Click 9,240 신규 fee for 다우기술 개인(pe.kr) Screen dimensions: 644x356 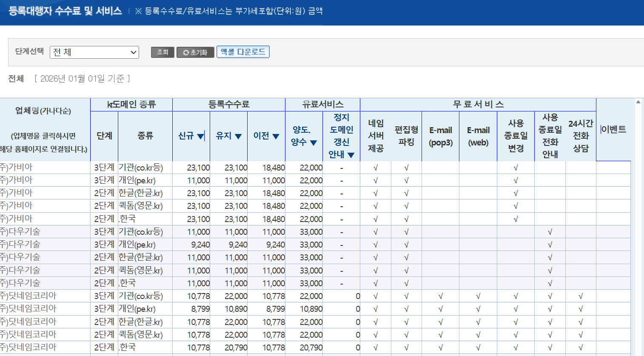[x=200, y=245]
